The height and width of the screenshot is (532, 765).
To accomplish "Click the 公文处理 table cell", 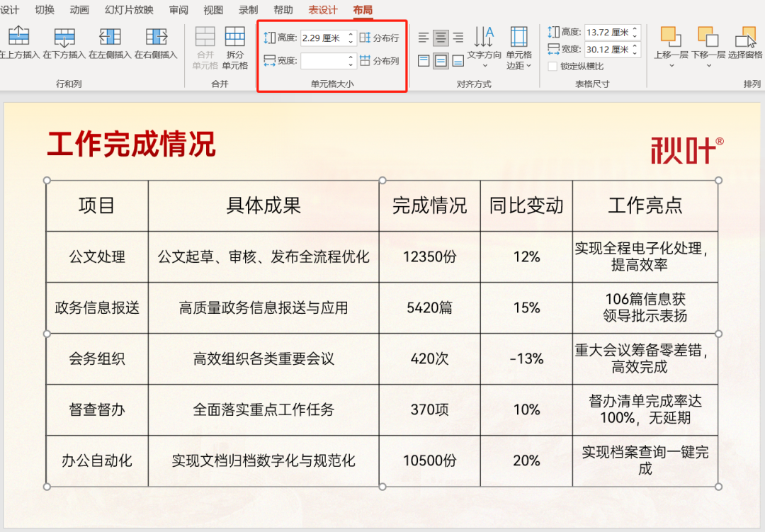I will click(97, 256).
